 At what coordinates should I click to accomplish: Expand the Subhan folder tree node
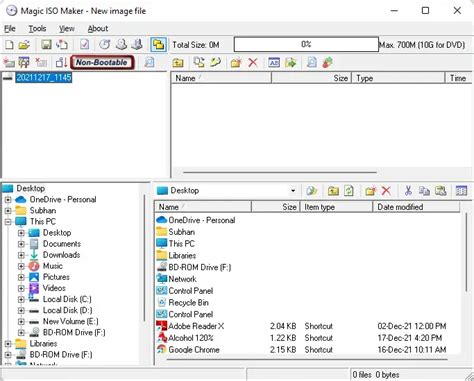click(x=8, y=211)
